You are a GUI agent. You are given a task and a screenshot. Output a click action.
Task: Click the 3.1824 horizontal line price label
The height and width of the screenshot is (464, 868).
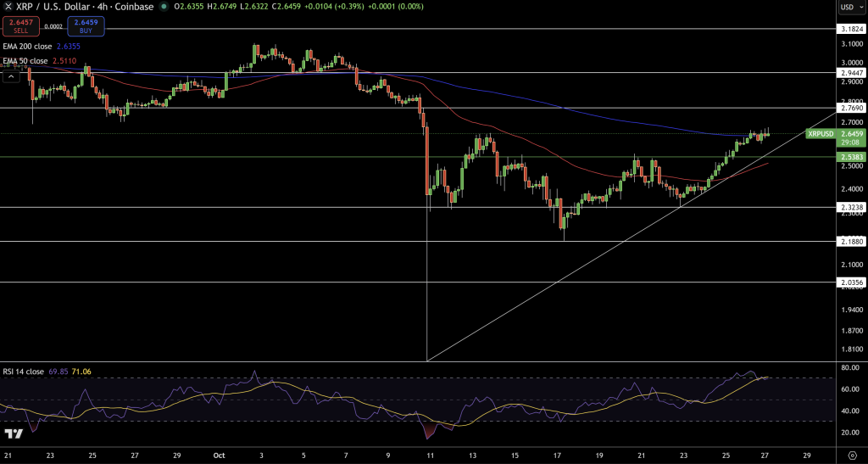pos(850,29)
